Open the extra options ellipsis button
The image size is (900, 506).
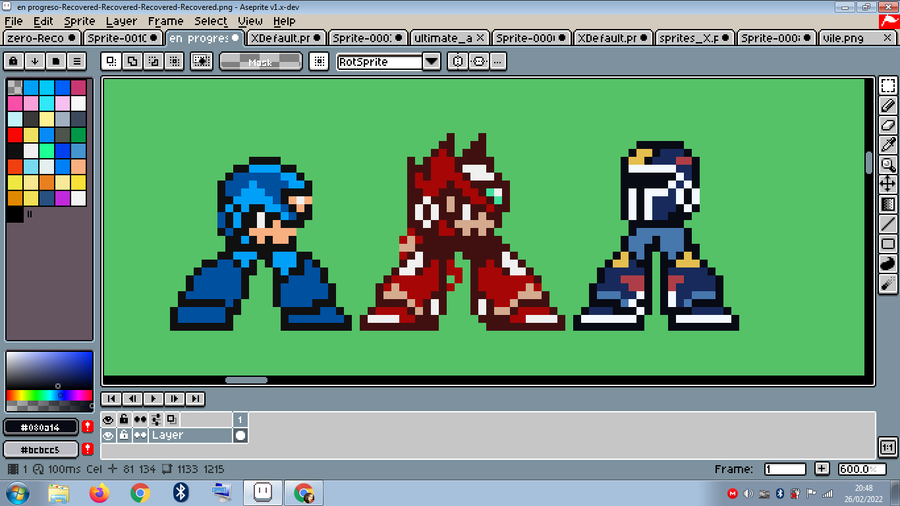[498, 61]
